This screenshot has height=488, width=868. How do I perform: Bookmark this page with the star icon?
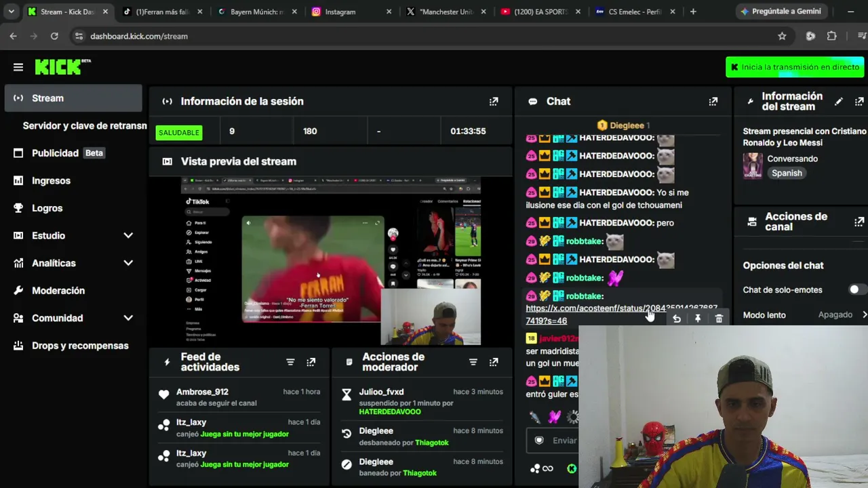click(782, 36)
